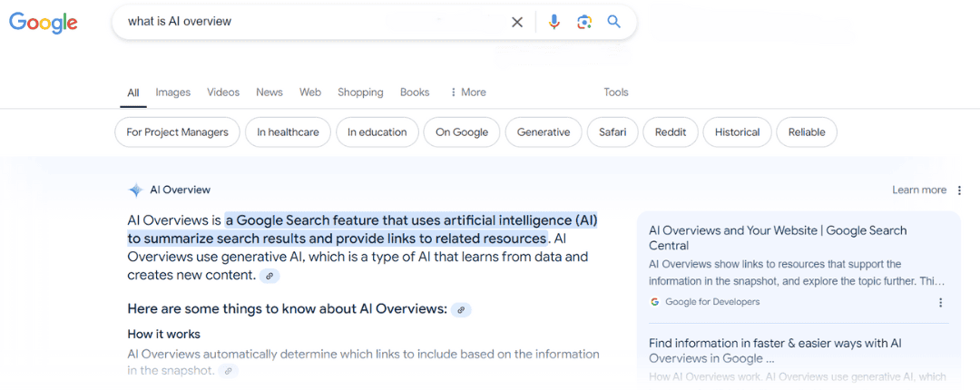Image resolution: width=980 pixels, height=390 pixels.
Task: Click the 'How it works' subheading
Action: pos(163,335)
